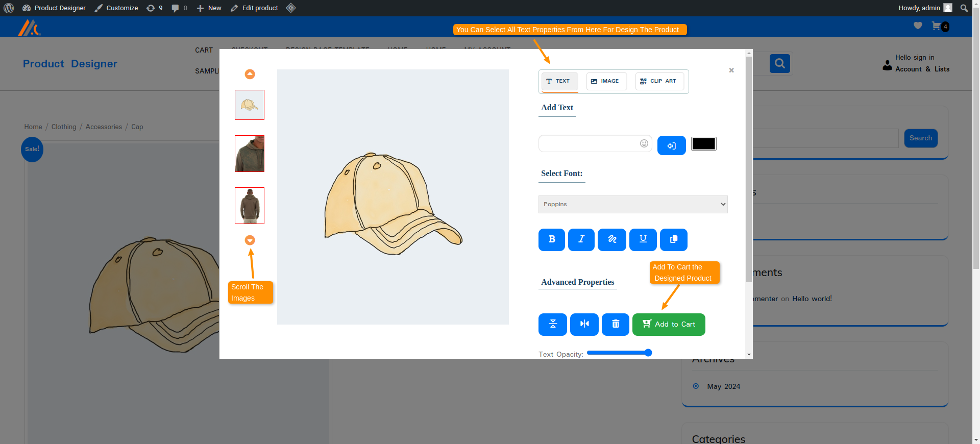
Task: Toggle bold text formatting
Action: [552, 240]
